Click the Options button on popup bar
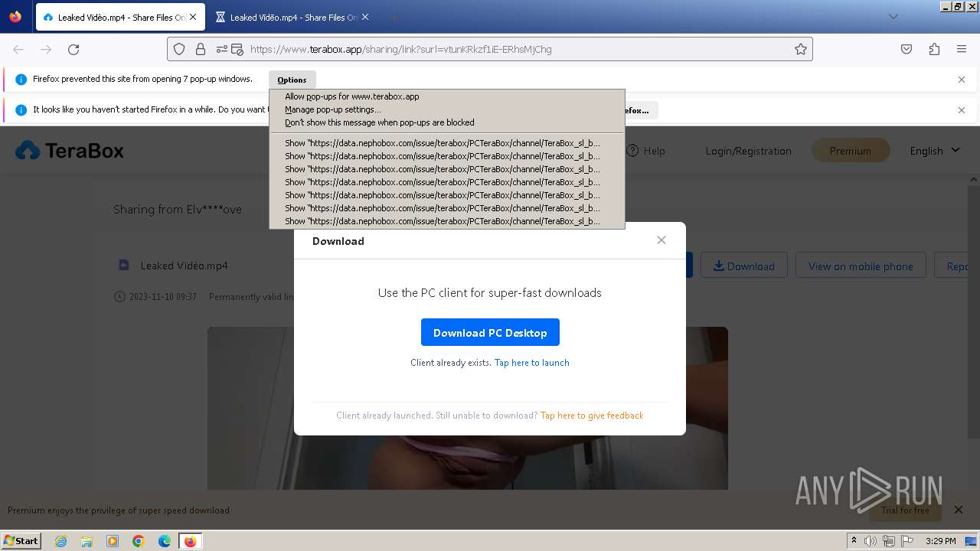The height and width of the screenshot is (551, 980). pyautogui.click(x=292, y=80)
